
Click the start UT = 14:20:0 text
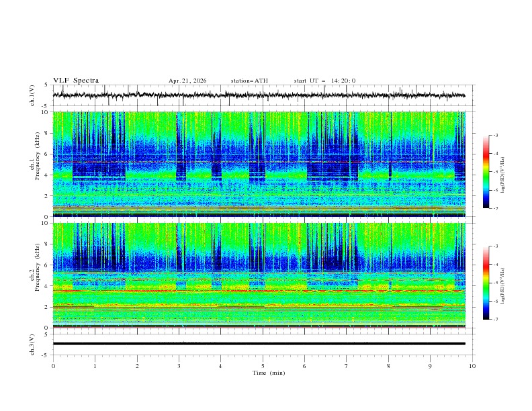(324, 81)
